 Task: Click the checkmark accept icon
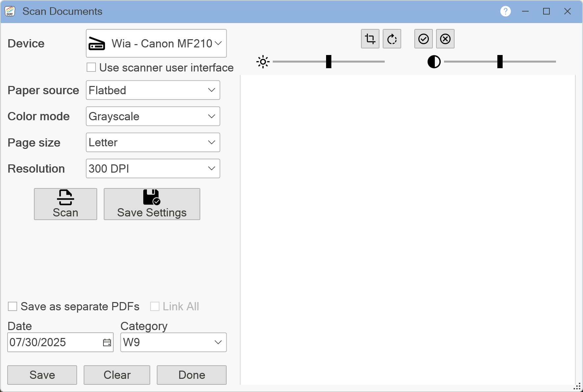point(423,39)
